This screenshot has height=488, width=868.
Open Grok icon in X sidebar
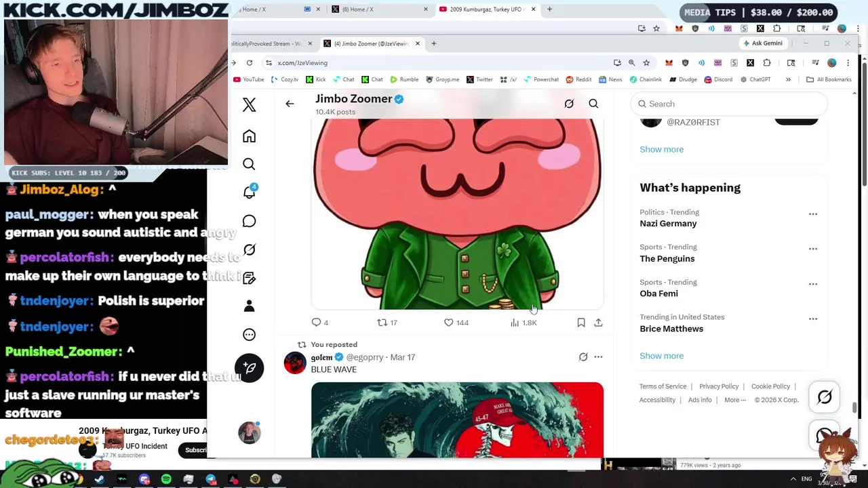coord(249,250)
